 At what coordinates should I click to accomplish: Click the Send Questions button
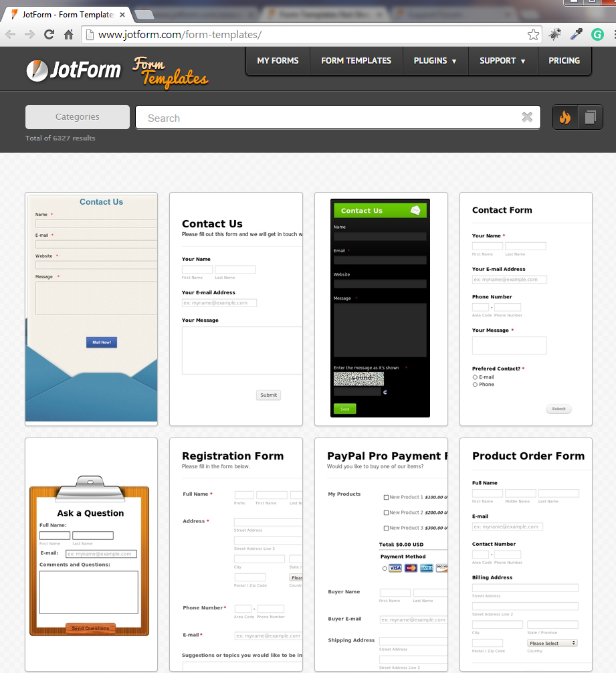pyautogui.click(x=90, y=628)
